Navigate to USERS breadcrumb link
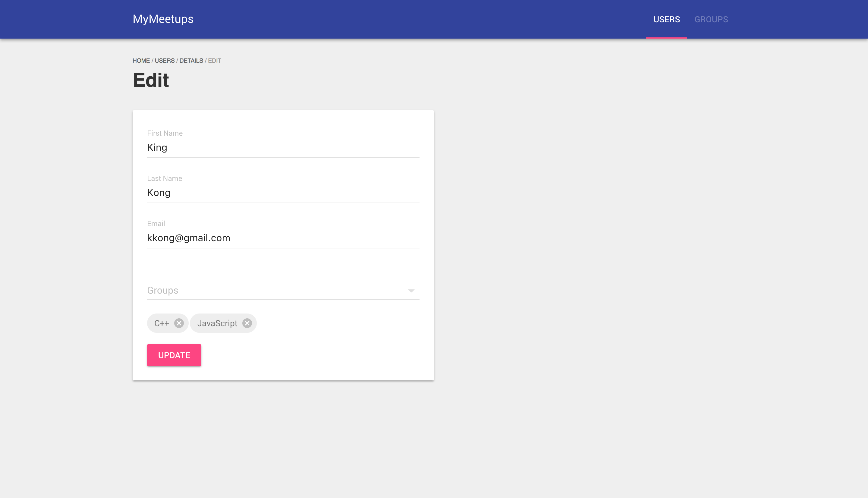Image resolution: width=868 pixels, height=498 pixels. [x=165, y=61]
